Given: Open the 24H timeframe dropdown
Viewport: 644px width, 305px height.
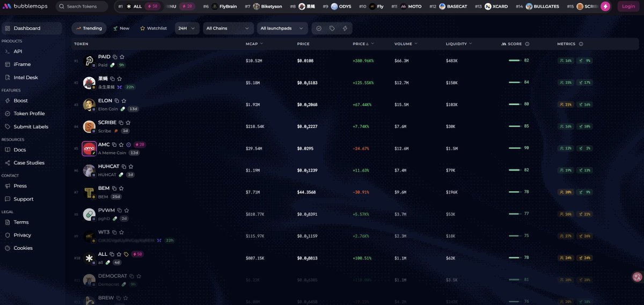Looking at the screenshot, I should click(188, 28).
